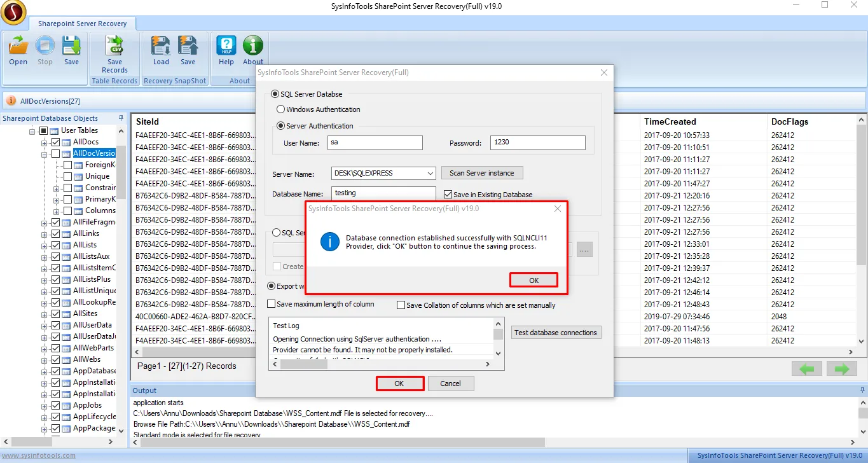Click the SysInfoTools logo in title bar
The height and width of the screenshot is (463, 868).
(13, 12)
